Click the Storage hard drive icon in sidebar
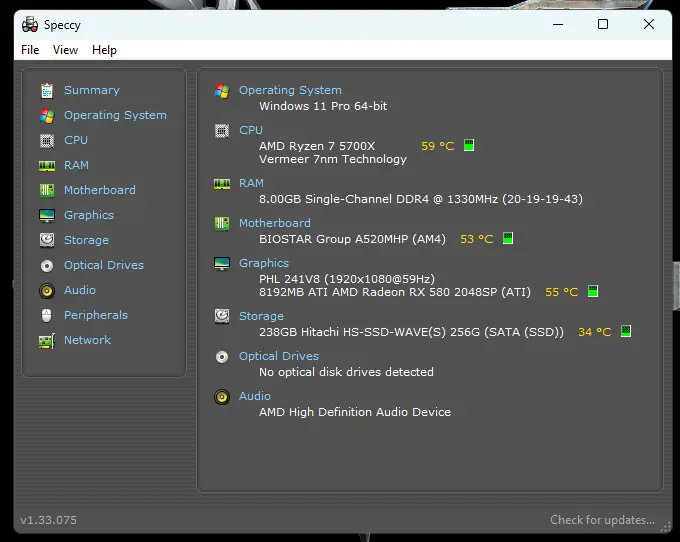 (x=47, y=240)
